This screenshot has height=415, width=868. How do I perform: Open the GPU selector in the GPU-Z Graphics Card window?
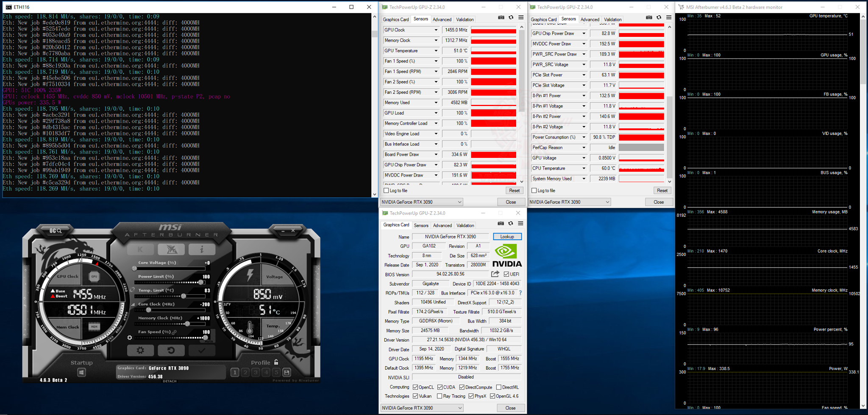(x=422, y=408)
